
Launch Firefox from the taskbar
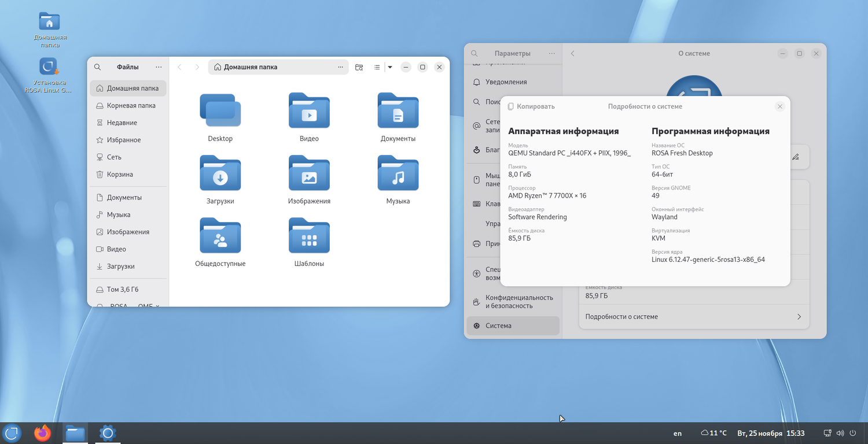(x=42, y=433)
